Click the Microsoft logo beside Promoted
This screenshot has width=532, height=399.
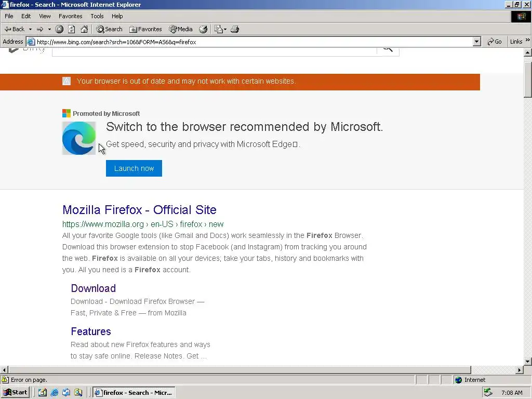[x=66, y=113]
